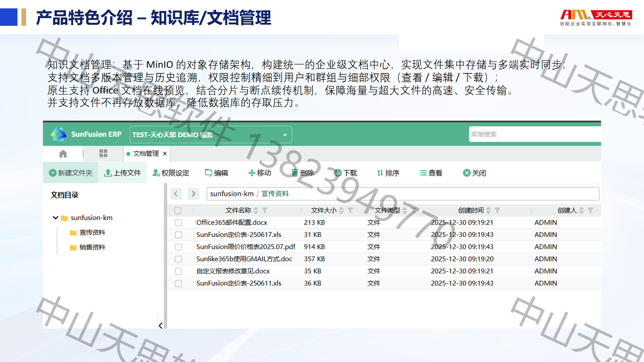
Task: Sort by 文件名称 column arrows
Action: (256, 210)
